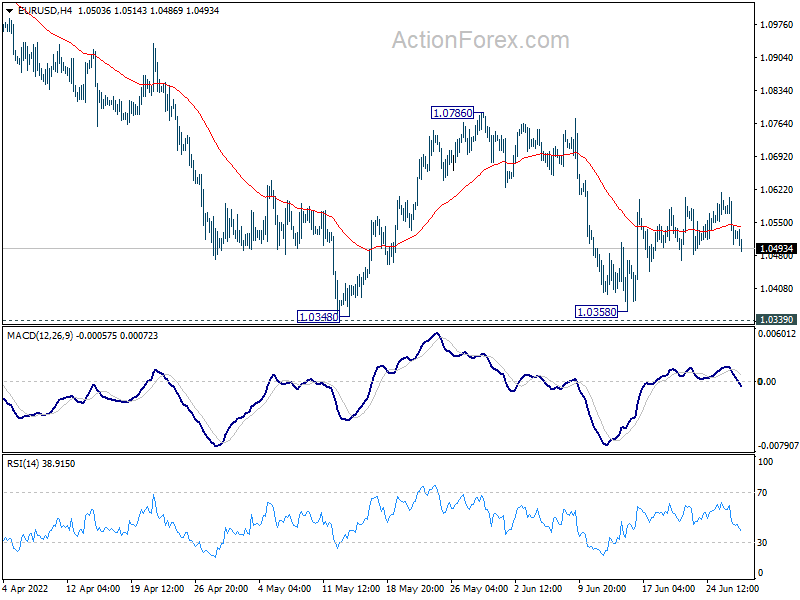The width and height of the screenshot is (800, 600).
Task: Click the 17 Jun 04:00 time label
Action: click(668, 589)
